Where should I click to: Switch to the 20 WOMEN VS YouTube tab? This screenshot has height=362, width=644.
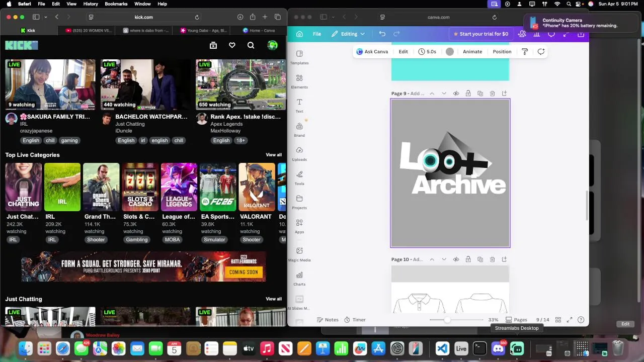point(88,30)
